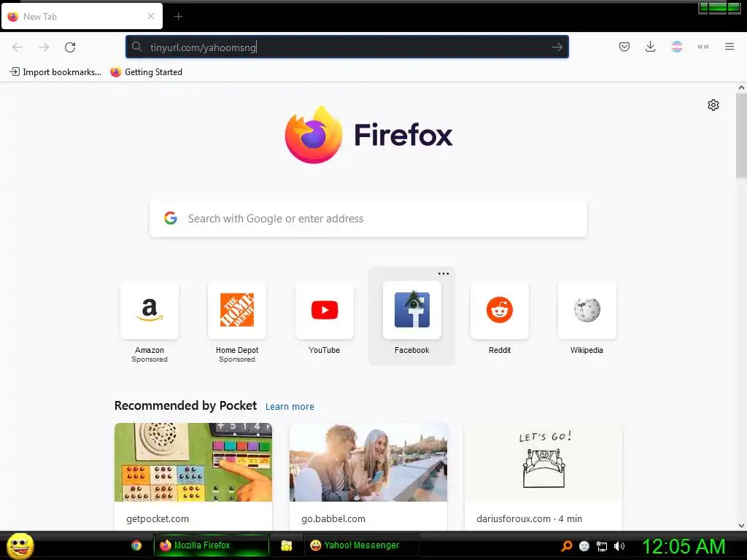Screen dimensions: 747x560
Task: Open the Firefox hamburger menu
Action: click(729, 47)
